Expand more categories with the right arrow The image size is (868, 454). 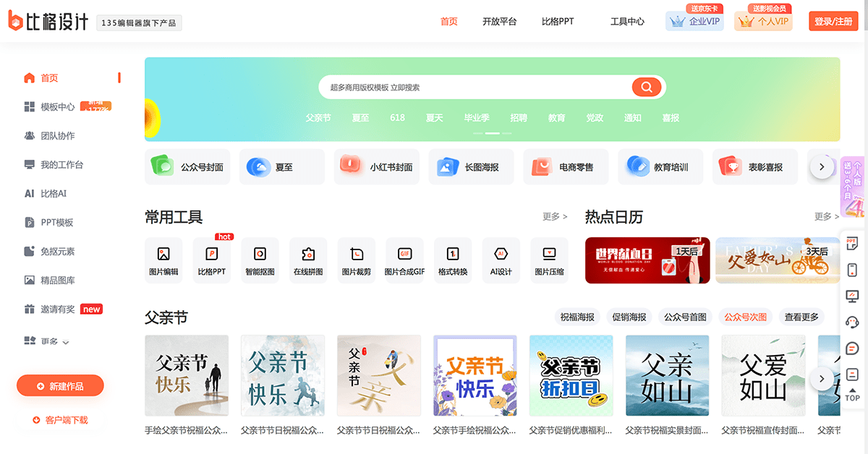pos(822,166)
